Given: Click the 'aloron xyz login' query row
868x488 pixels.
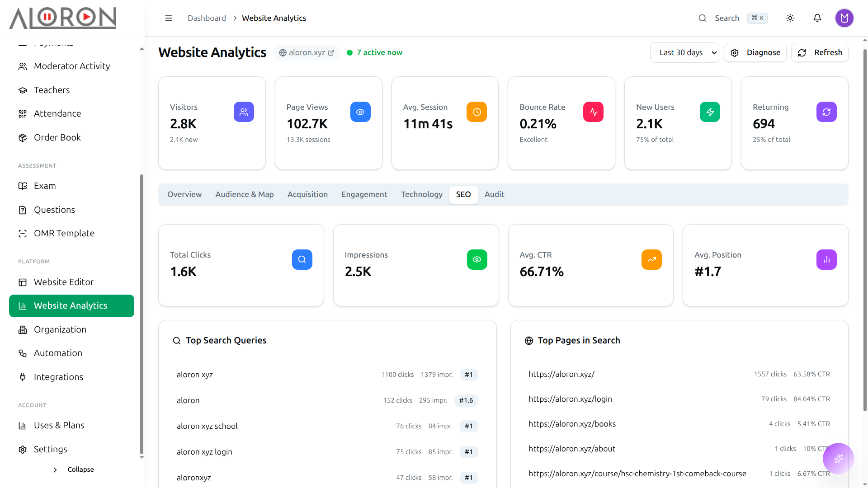Looking at the screenshot, I should coord(327,452).
